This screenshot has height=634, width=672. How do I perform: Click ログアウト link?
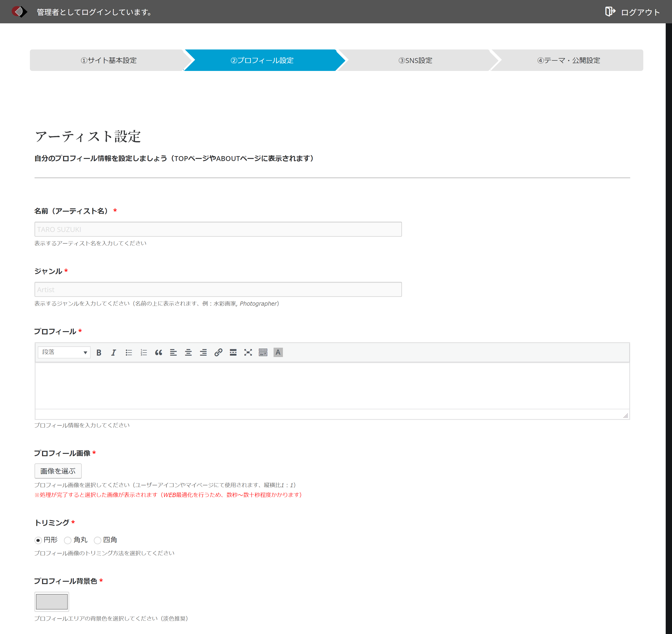633,12
